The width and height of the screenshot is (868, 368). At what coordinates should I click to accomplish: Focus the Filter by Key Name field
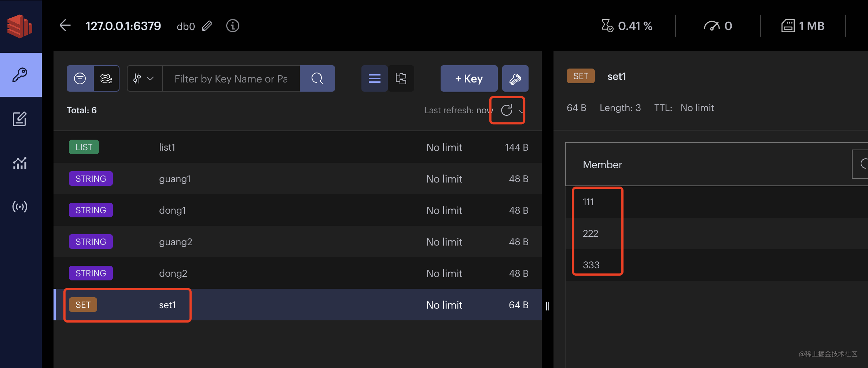click(x=231, y=78)
